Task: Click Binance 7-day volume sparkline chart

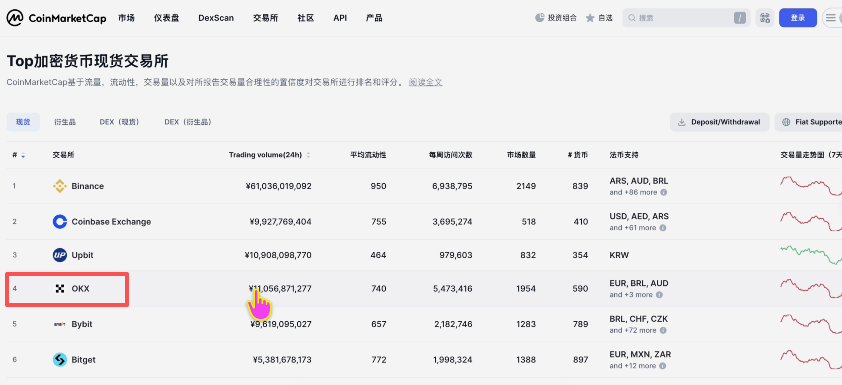Action: tap(811, 185)
